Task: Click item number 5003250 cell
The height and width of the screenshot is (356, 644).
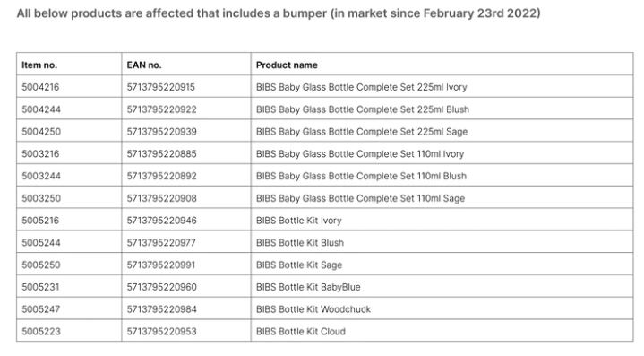Action: click(x=69, y=197)
